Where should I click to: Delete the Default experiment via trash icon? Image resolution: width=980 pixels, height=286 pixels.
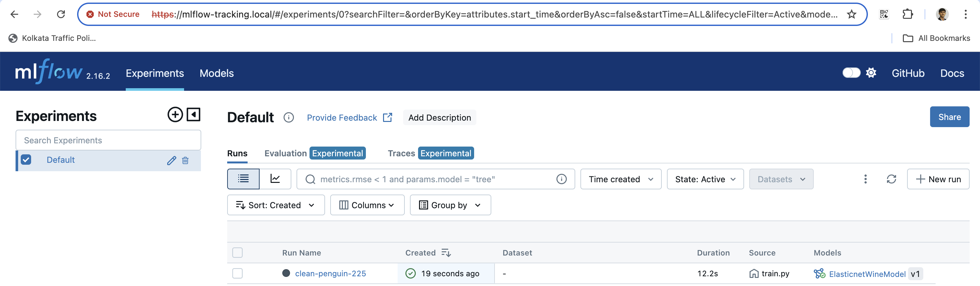185,160
